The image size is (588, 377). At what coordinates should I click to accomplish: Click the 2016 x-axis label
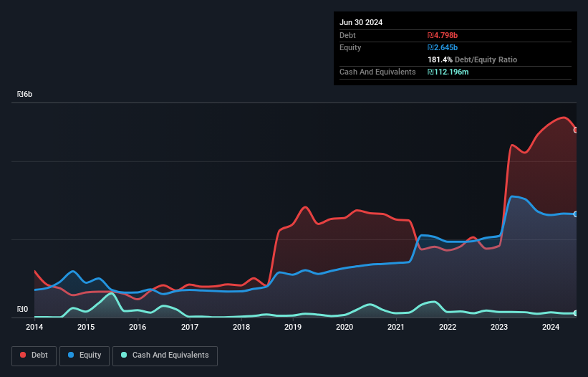pyautogui.click(x=138, y=327)
